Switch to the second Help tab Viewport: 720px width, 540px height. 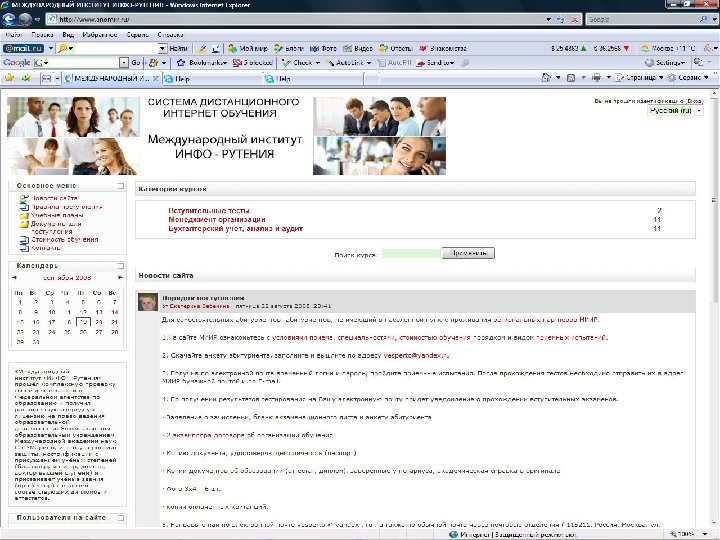click(x=314, y=79)
